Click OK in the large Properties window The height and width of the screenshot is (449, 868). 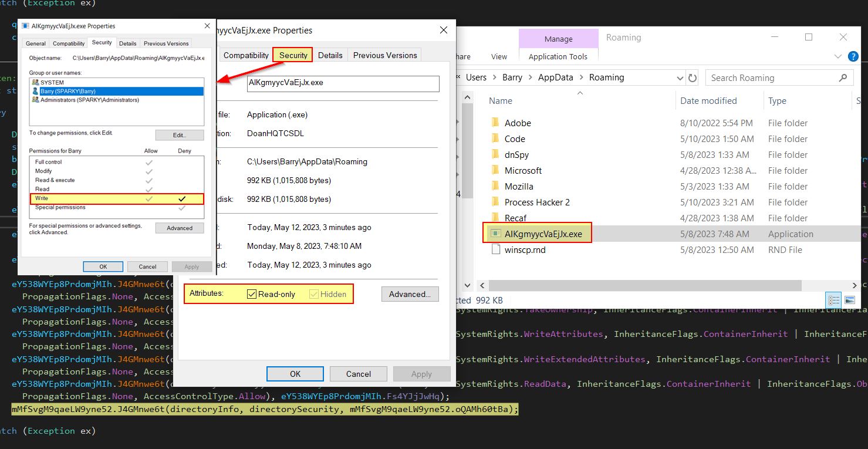295,374
